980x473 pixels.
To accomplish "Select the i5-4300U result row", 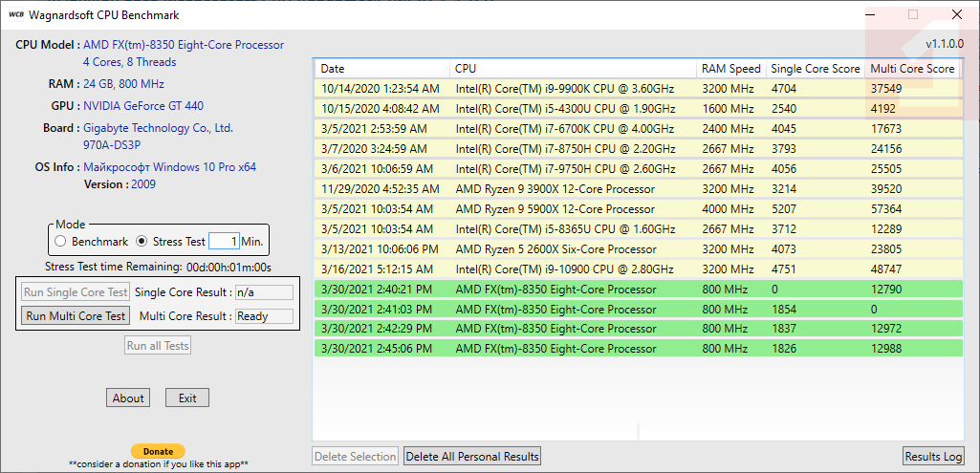I will (x=638, y=109).
